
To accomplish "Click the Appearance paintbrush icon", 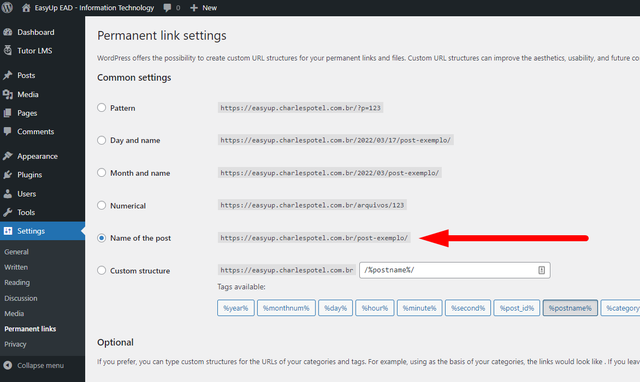I will [x=7, y=156].
